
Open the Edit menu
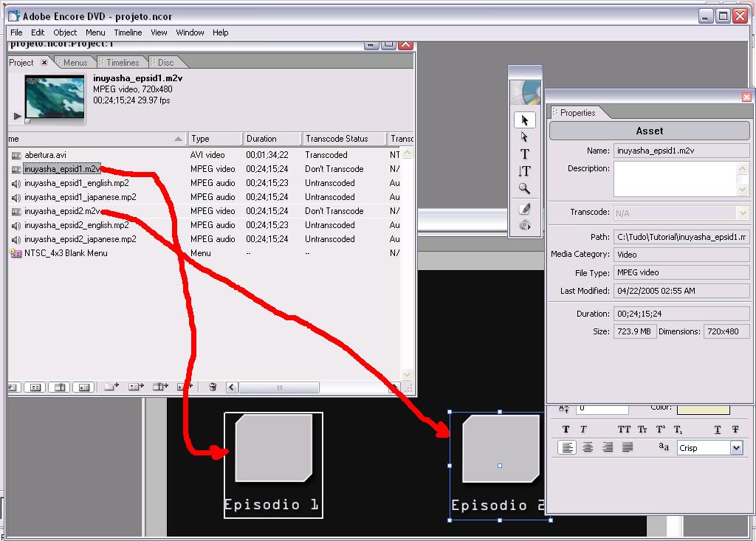click(x=38, y=32)
